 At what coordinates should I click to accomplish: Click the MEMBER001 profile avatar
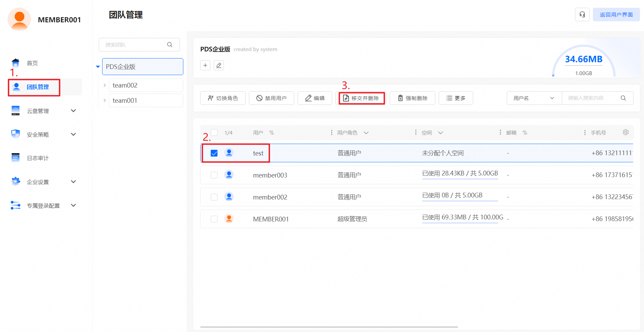pos(19,19)
